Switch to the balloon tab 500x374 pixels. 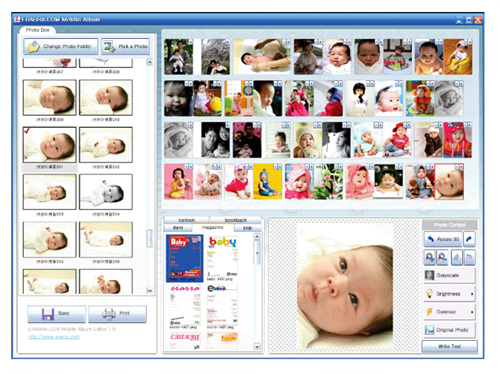(x=187, y=220)
